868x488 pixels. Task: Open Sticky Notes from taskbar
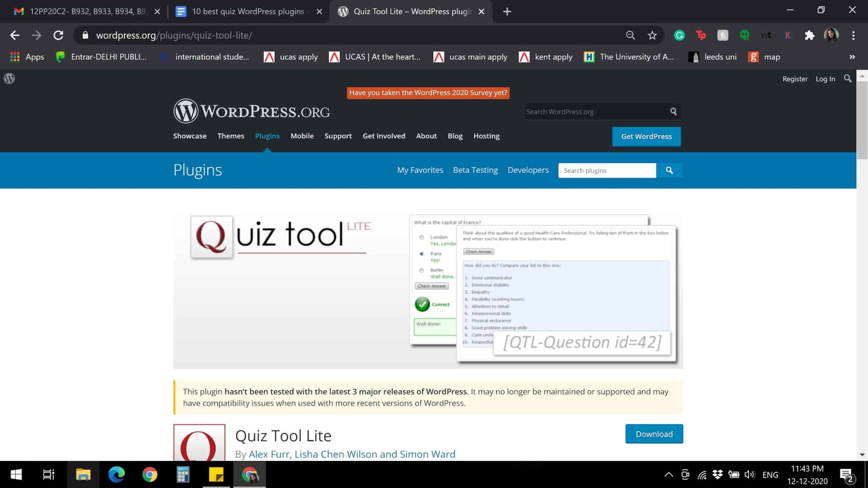[x=216, y=474]
